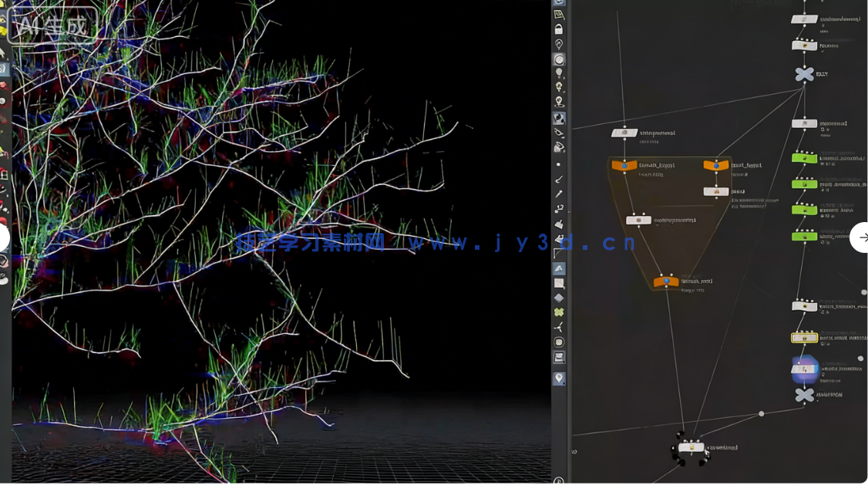Click the knife cut tool icon
The image size is (868, 485).
pos(559,180)
